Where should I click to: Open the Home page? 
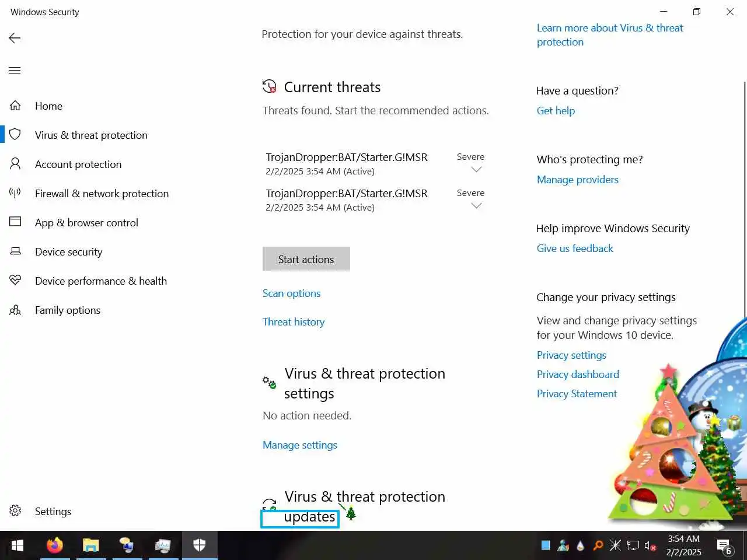pos(48,106)
